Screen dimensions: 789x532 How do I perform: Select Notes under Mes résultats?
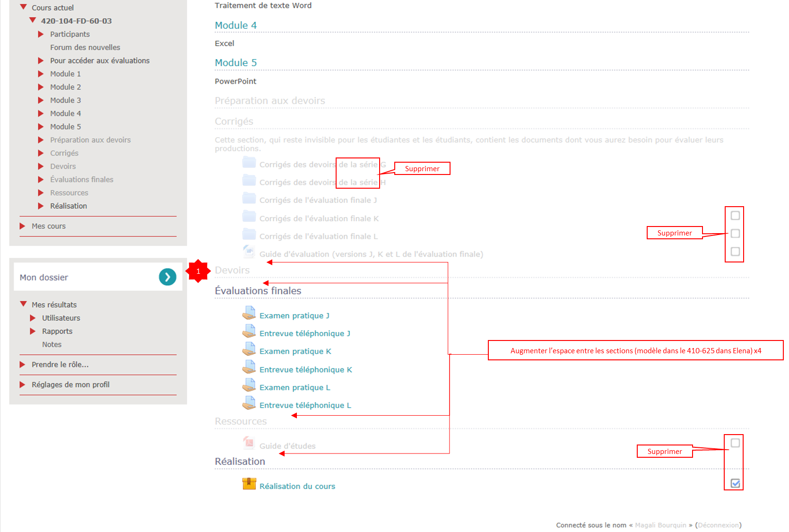tap(52, 345)
